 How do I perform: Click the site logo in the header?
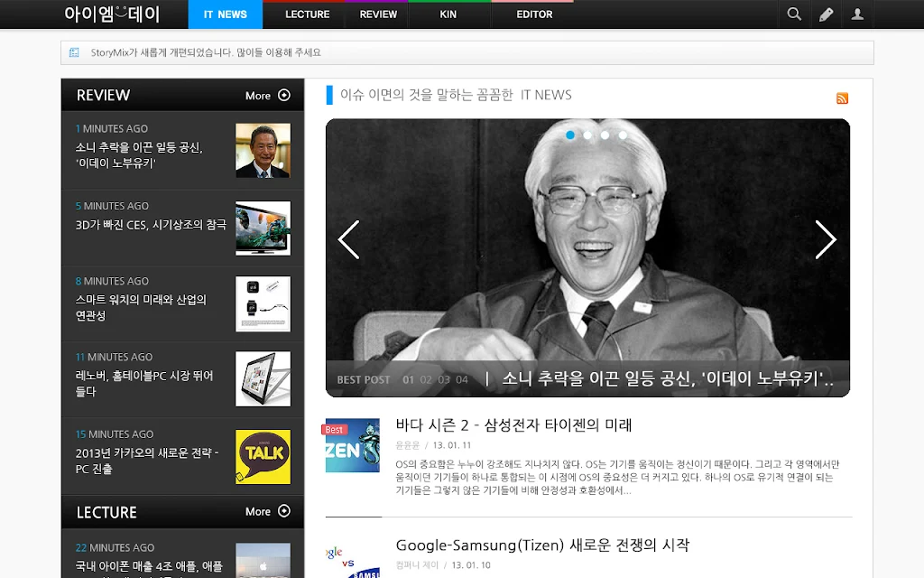(x=112, y=14)
